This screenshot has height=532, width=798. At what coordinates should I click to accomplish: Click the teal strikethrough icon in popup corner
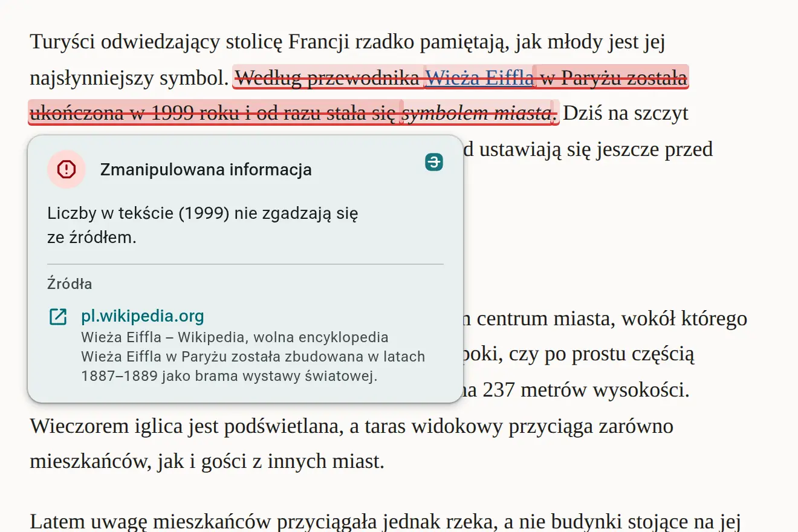(434, 161)
